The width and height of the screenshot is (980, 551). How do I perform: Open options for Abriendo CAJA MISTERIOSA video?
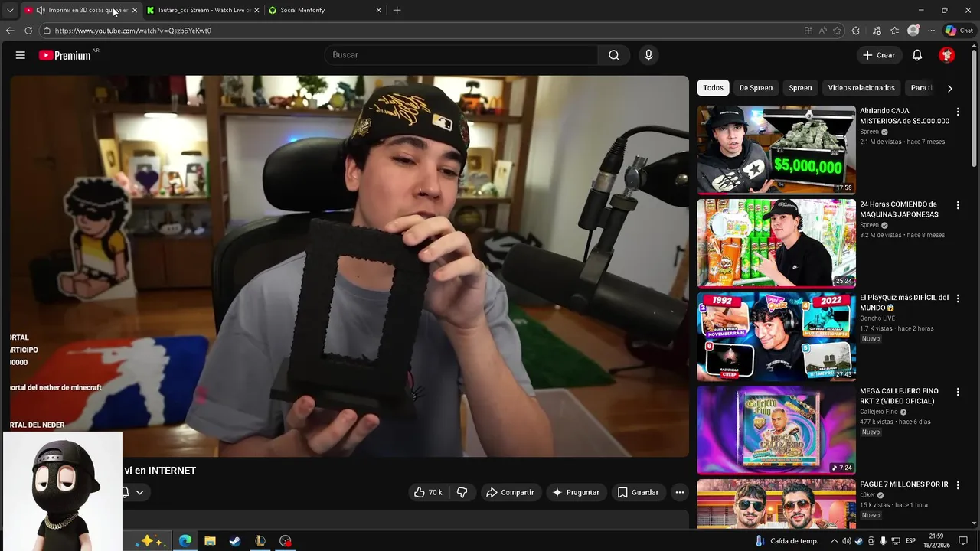click(x=958, y=112)
